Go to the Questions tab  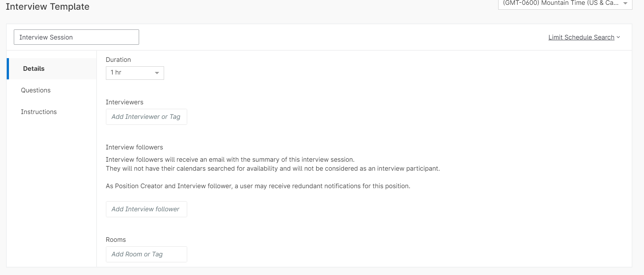pos(36,90)
